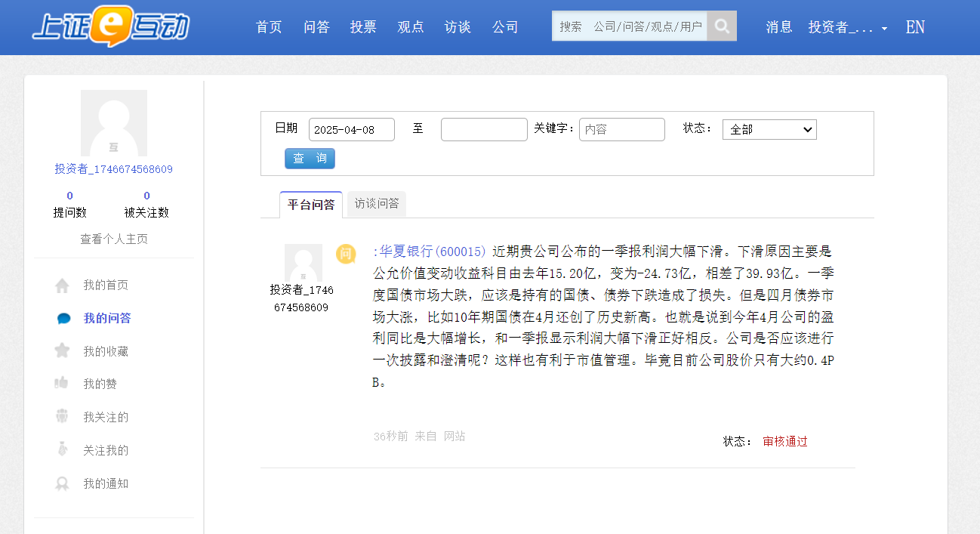The height and width of the screenshot is (534, 980).
Task: Click the 华夏银行(600015) company link
Action: 431,251
